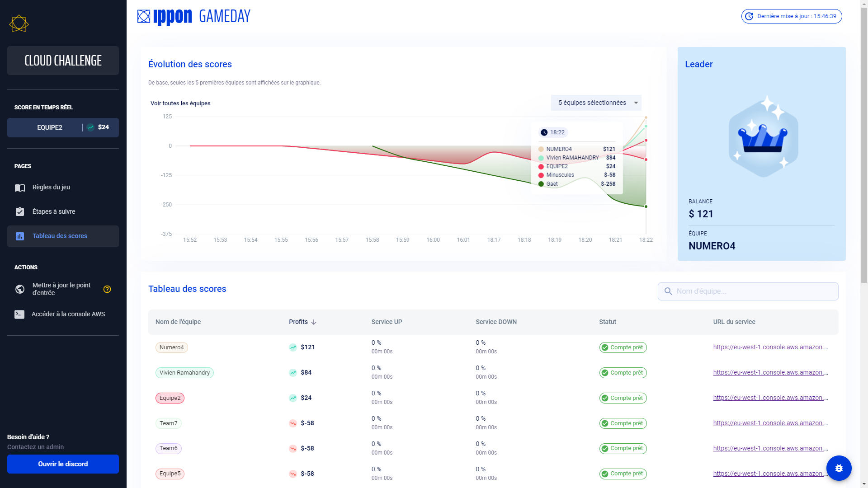Click Voir toutes les équipes
The height and width of the screenshot is (488, 868).
click(x=180, y=103)
